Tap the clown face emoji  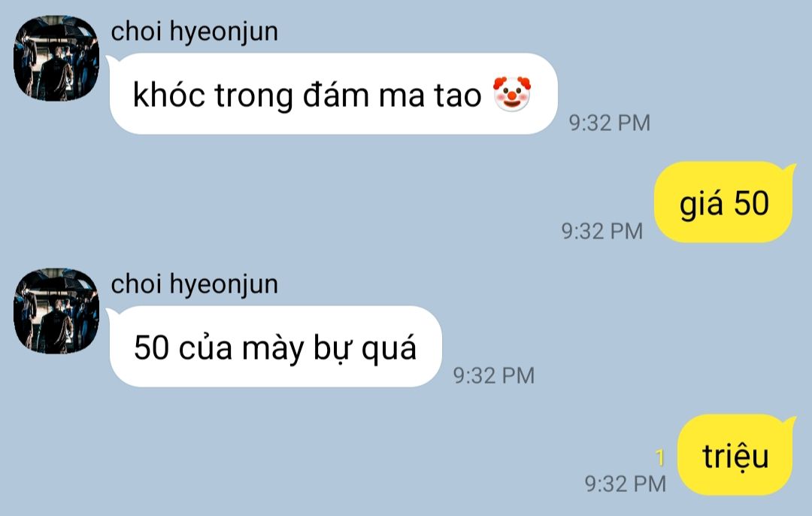tap(512, 94)
